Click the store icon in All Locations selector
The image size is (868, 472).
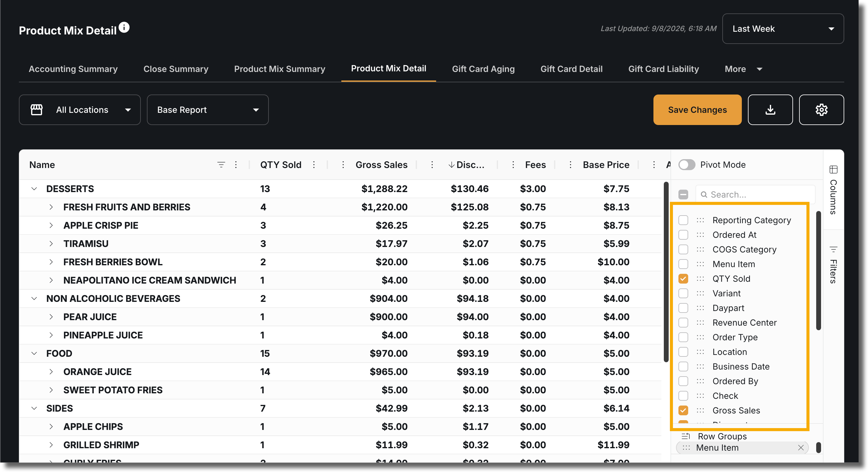[x=36, y=109]
